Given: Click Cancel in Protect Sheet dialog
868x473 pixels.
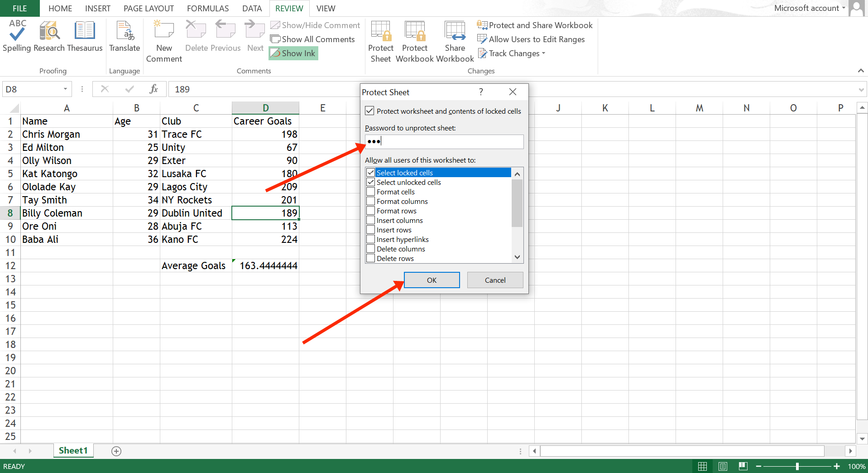Looking at the screenshot, I should tap(495, 280).
